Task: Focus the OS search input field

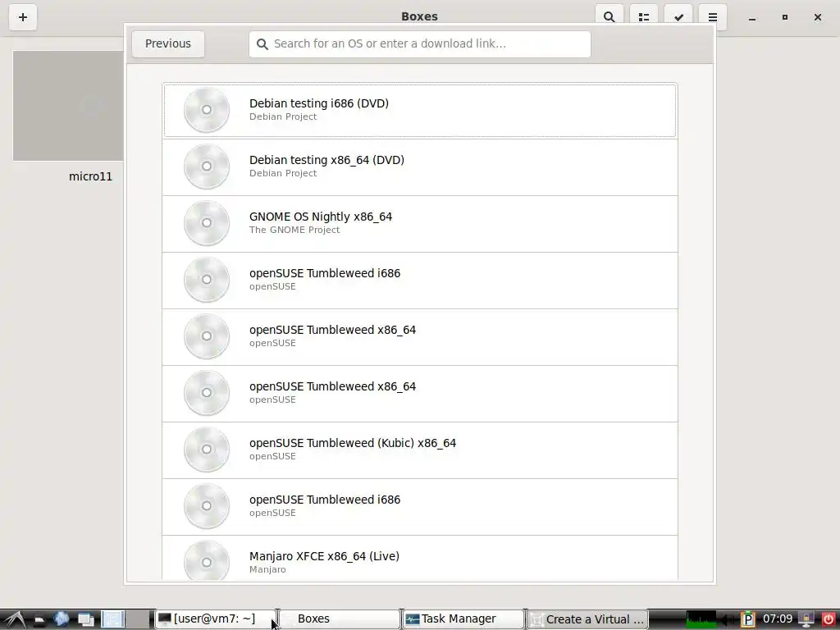Action: (419, 43)
